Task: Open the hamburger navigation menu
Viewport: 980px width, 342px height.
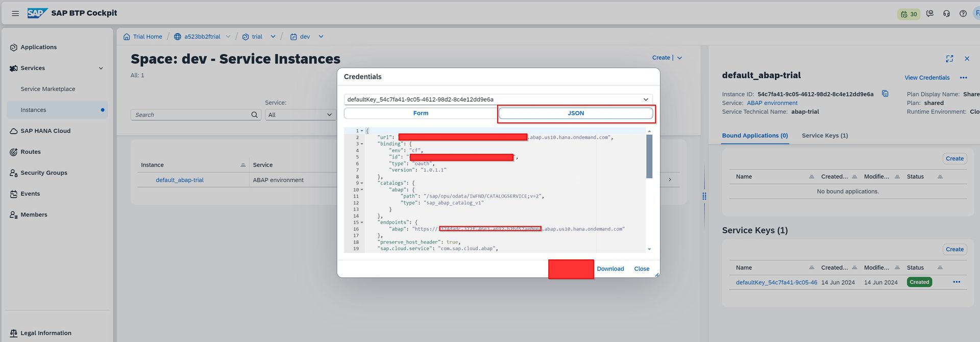Action: pyautogui.click(x=15, y=13)
